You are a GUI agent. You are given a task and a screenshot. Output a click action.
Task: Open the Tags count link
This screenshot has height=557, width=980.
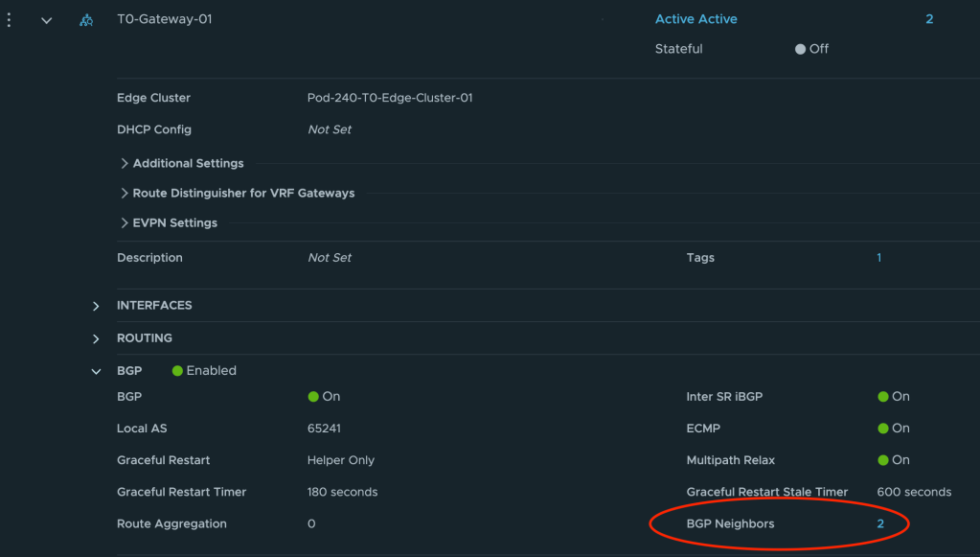coord(879,258)
